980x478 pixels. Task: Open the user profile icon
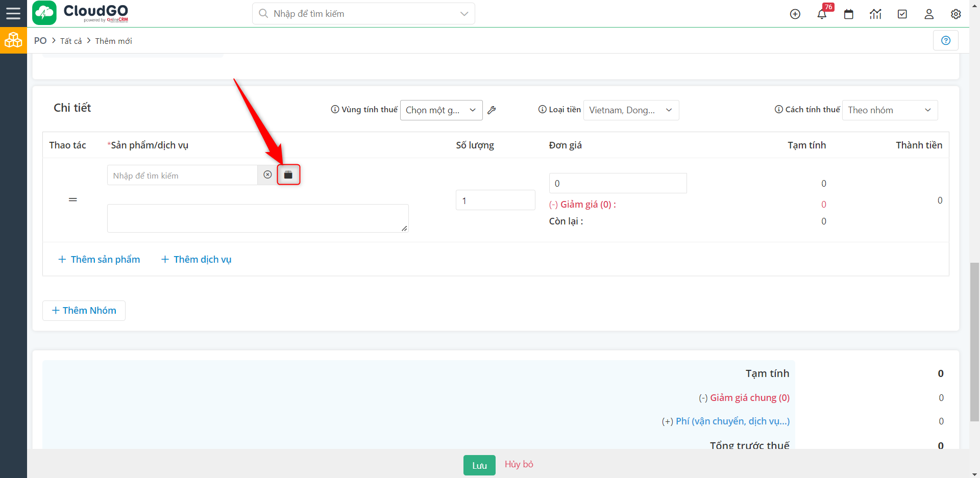point(929,14)
